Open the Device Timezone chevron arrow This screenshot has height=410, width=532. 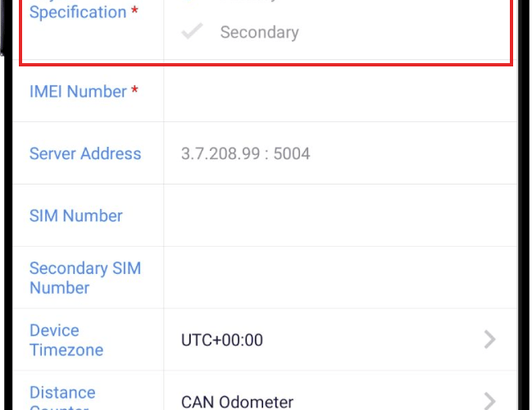point(489,339)
